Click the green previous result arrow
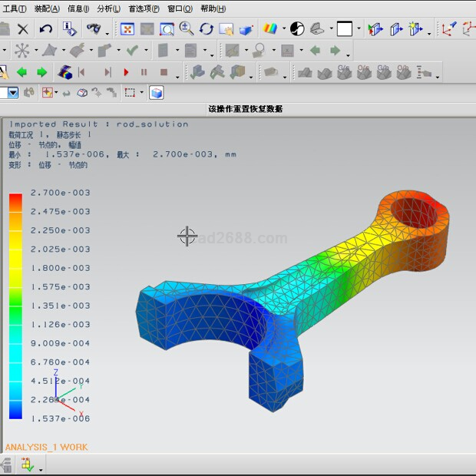The image size is (476, 476). pyautogui.click(x=22, y=72)
